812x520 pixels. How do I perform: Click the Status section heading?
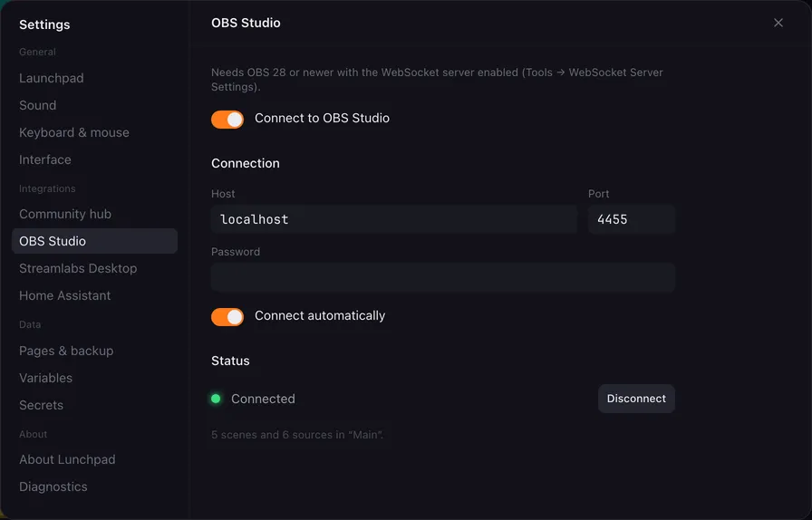[x=230, y=361]
